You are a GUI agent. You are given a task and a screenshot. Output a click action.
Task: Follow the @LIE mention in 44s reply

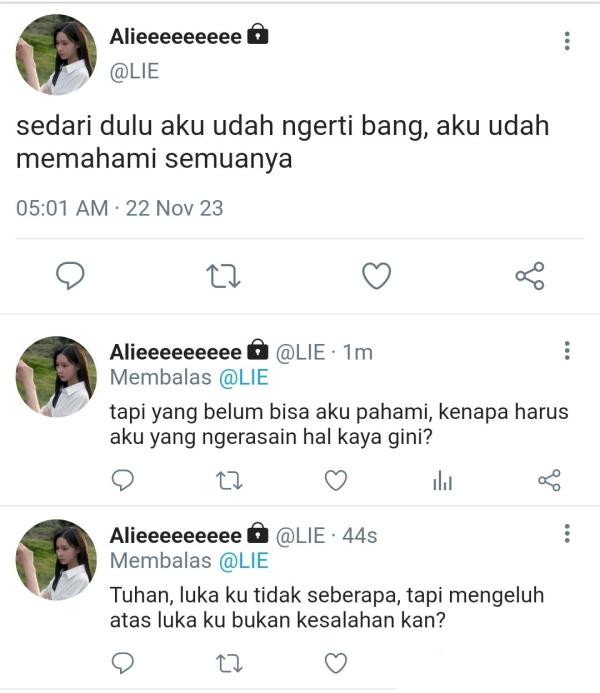pyautogui.click(x=244, y=561)
